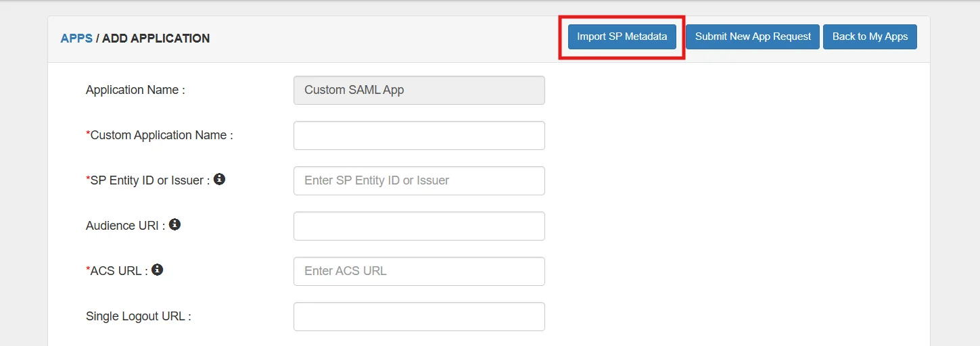
Task: Focus the SP Entity ID or Issuer field
Action: coord(419,180)
